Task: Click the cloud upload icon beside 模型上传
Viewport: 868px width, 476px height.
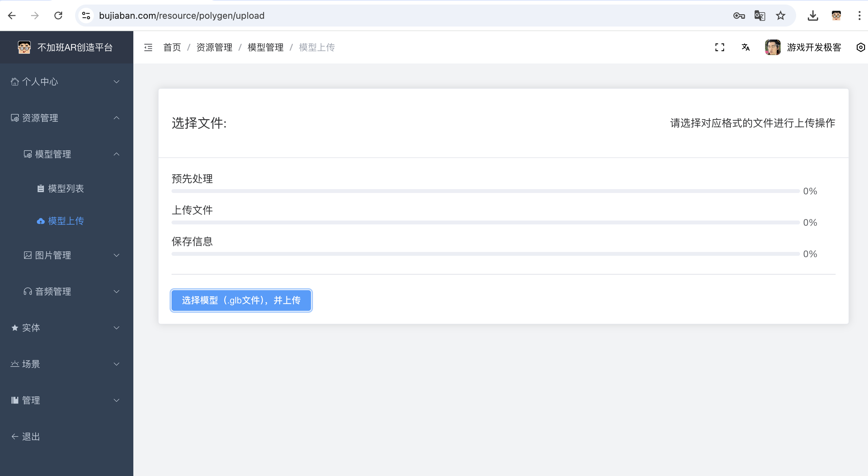Action: tap(40, 221)
